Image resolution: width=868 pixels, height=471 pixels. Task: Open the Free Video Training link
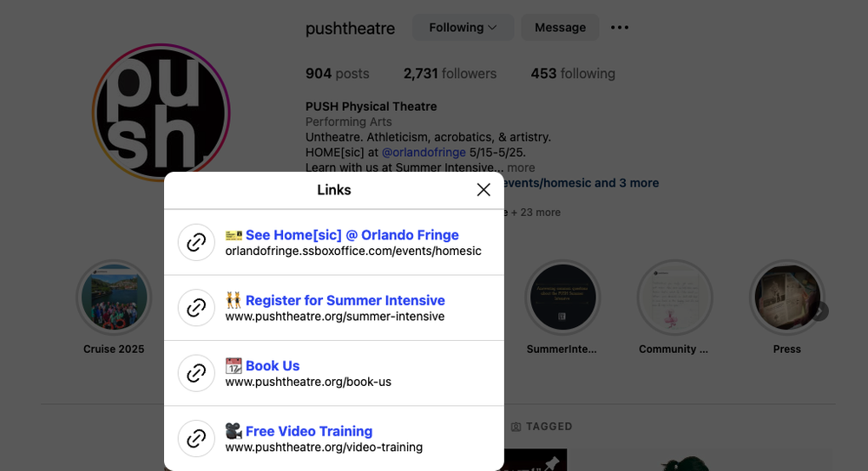309,430
